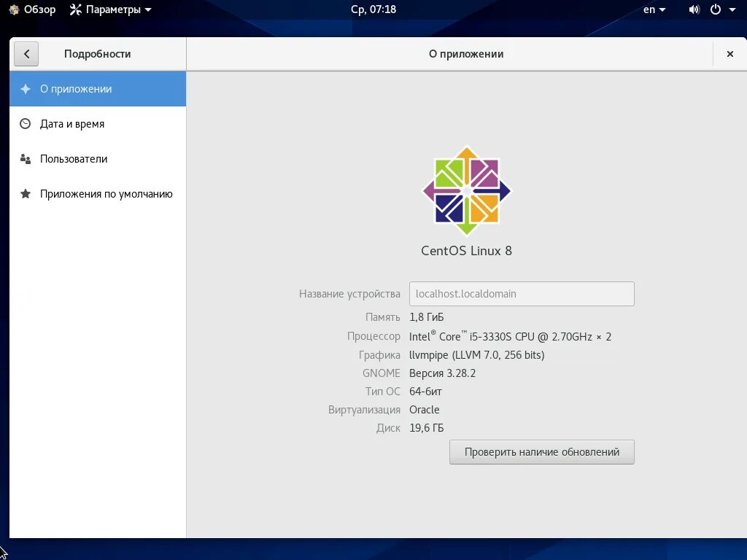
Task: Click the Память label
Action: coord(382,317)
